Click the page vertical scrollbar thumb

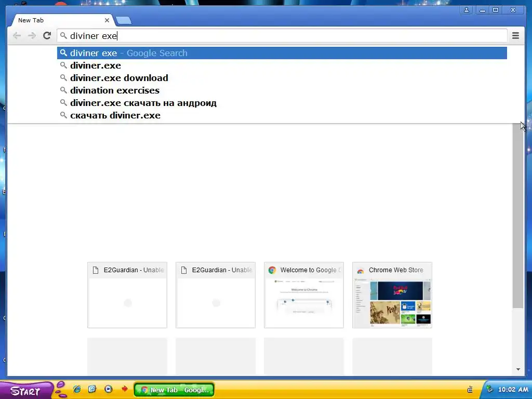point(518,216)
